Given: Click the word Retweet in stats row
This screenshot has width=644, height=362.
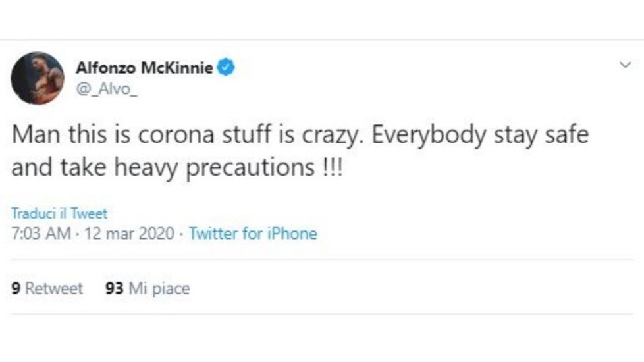Looking at the screenshot, I should tap(54, 288).
